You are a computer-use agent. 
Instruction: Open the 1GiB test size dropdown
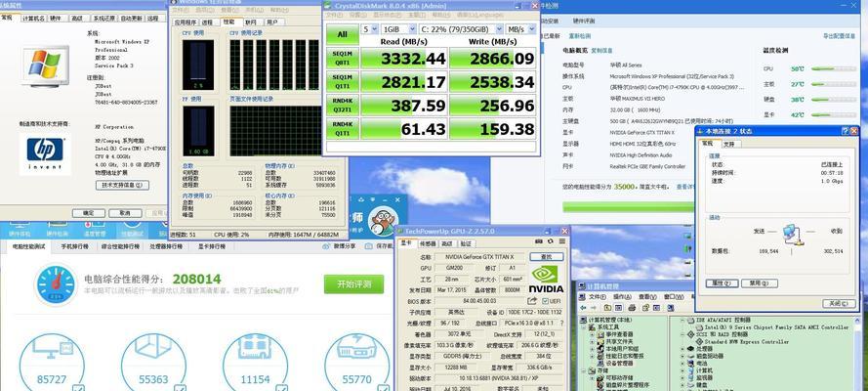coord(398,28)
